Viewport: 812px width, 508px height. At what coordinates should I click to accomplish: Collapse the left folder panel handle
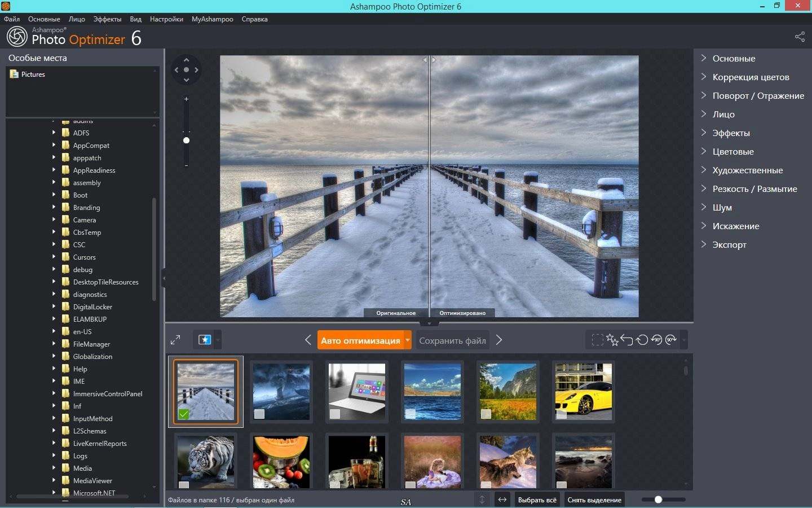click(164, 278)
